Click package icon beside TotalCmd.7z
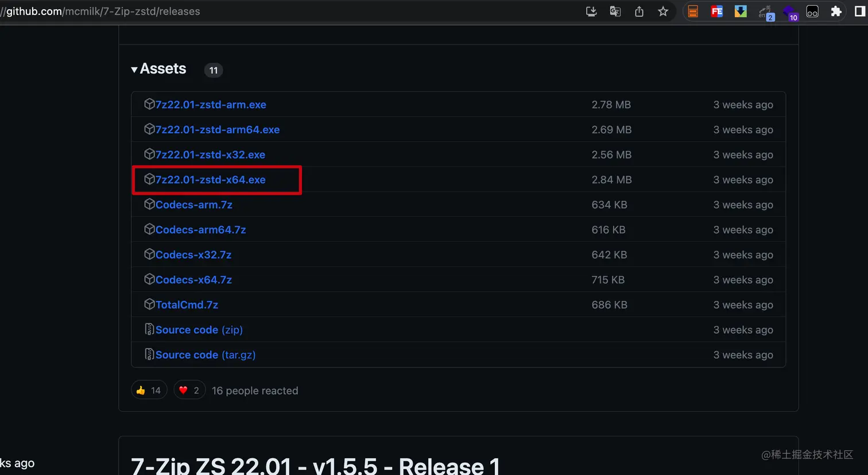The height and width of the screenshot is (475, 868). (x=149, y=304)
